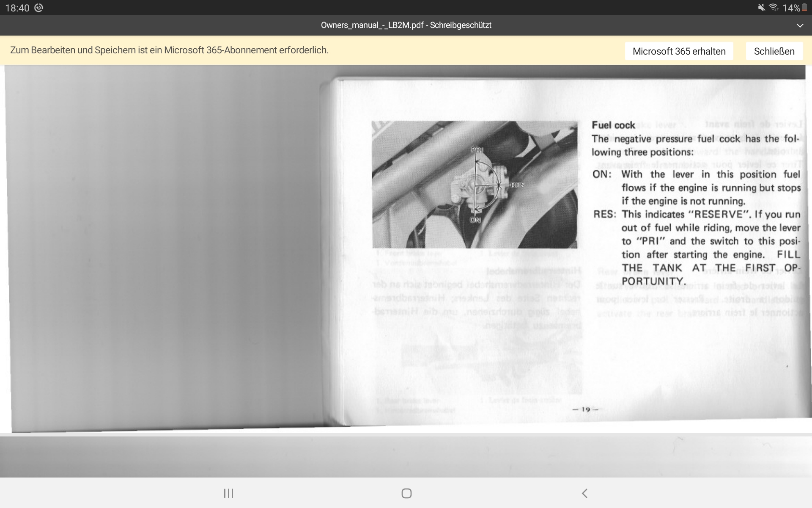Screen dimensions: 812x508
Task: Select the 'PORTUNITY.' word in text
Action: 653,282
